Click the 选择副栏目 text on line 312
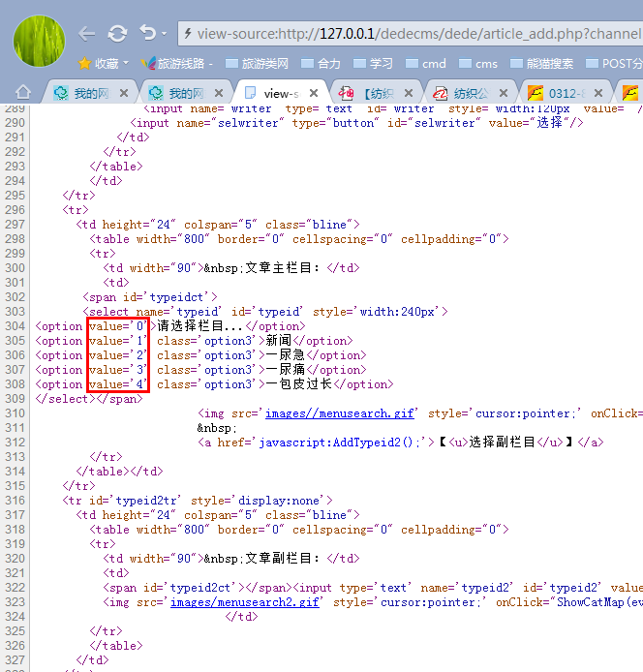The height and width of the screenshot is (672, 643). coord(502,443)
